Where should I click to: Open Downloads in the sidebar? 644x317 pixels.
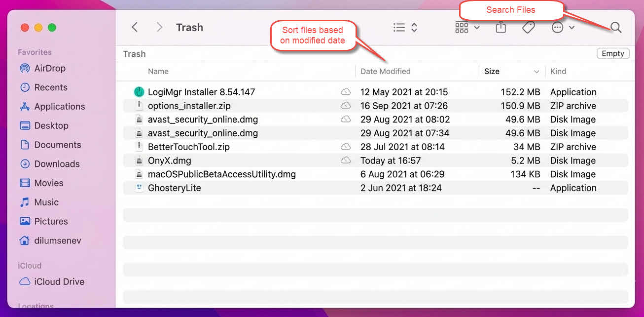coord(49,164)
